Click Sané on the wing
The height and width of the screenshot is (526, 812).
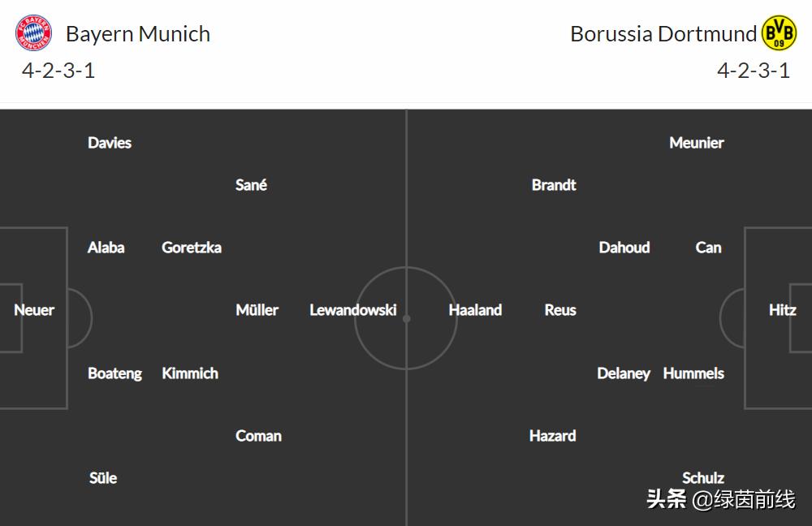click(251, 185)
